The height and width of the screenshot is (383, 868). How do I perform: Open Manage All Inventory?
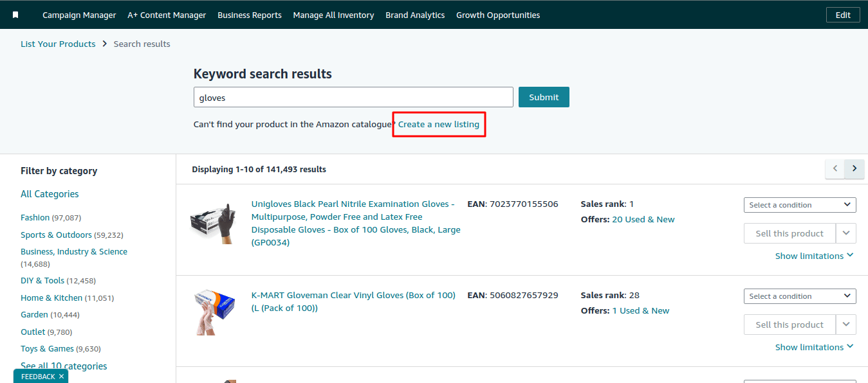click(333, 15)
